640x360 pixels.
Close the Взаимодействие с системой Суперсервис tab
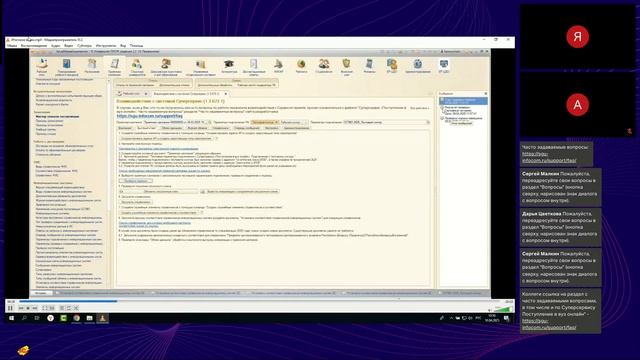(x=226, y=94)
